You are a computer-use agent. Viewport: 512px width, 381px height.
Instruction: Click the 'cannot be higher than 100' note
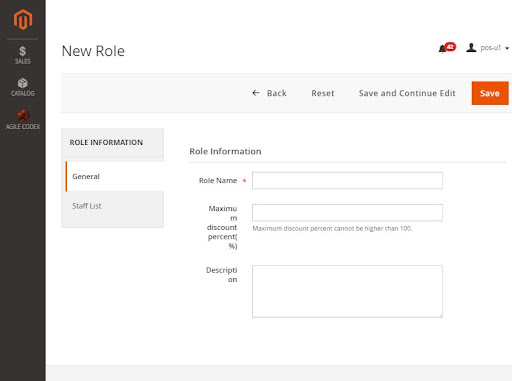(332, 228)
